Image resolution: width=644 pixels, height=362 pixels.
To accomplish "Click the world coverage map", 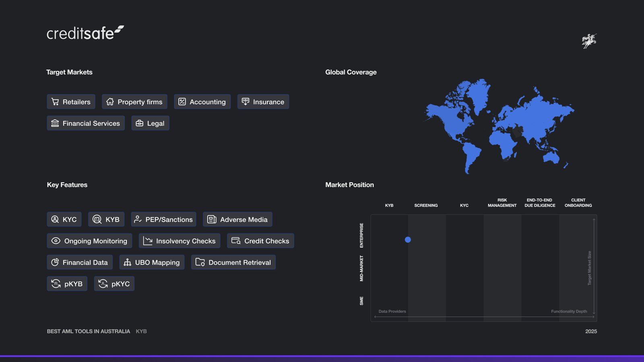I will coord(499,126).
